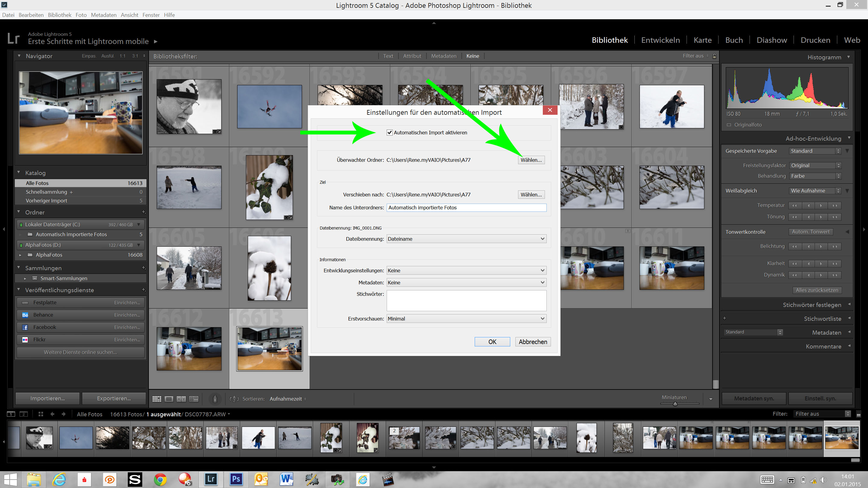
Task: Click the Name des Unterordners field
Action: coord(466,208)
